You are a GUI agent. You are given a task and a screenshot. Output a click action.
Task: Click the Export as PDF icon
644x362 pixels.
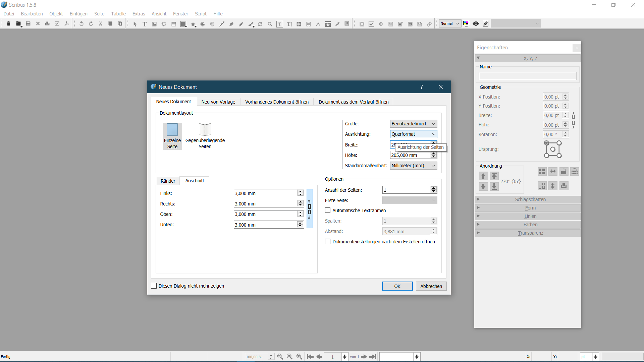(67, 24)
